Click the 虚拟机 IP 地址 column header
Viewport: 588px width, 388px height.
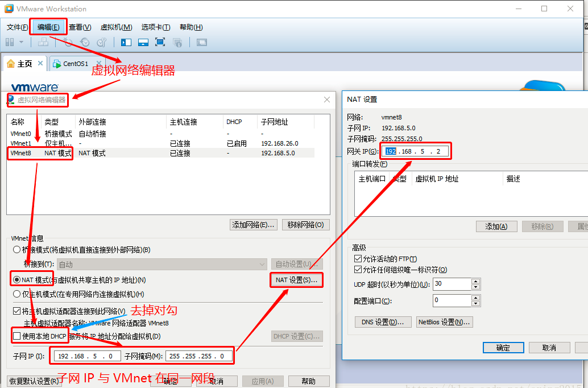[x=457, y=179]
